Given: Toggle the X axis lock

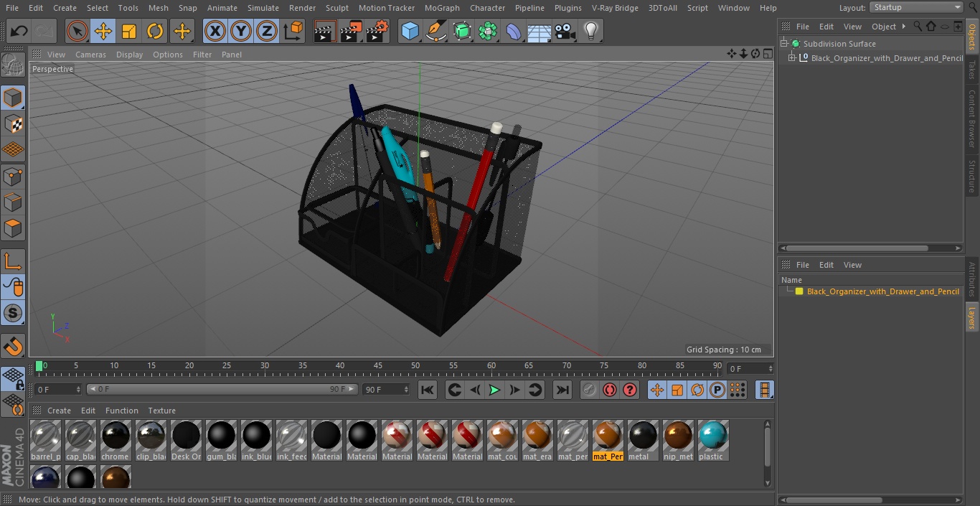Looking at the screenshot, I should (215, 31).
